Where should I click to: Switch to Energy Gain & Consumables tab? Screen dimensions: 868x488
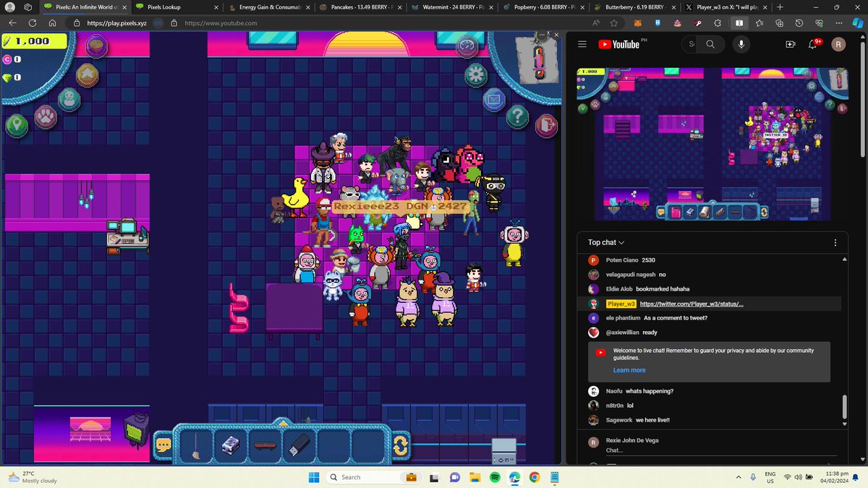coord(268,7)
